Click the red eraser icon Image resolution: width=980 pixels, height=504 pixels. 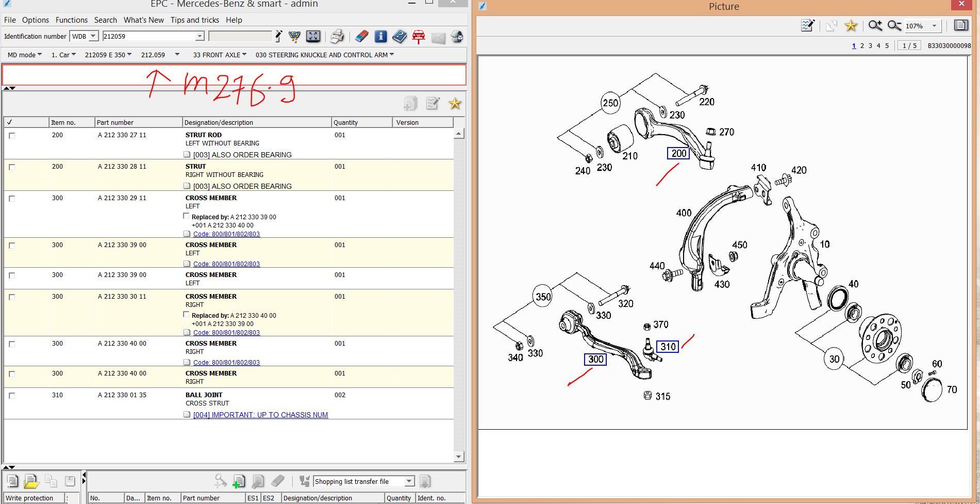tap(361, 37)
